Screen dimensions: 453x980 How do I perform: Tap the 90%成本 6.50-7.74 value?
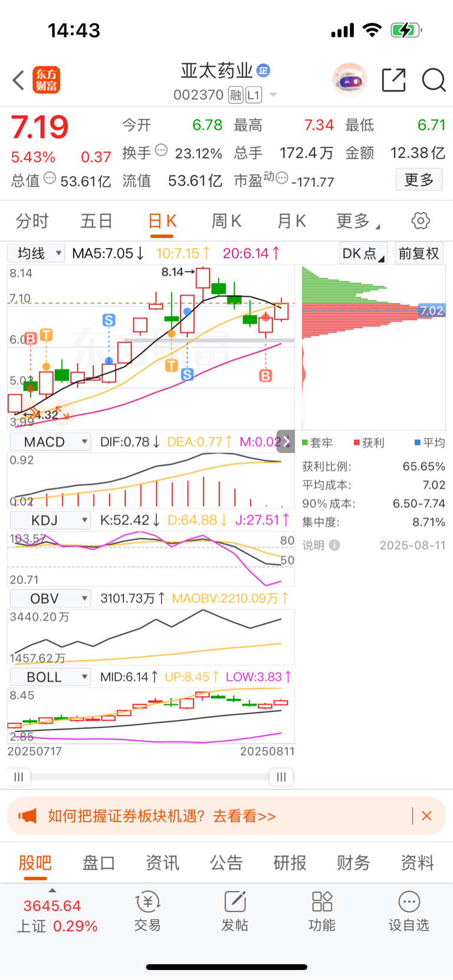point(419,503)
